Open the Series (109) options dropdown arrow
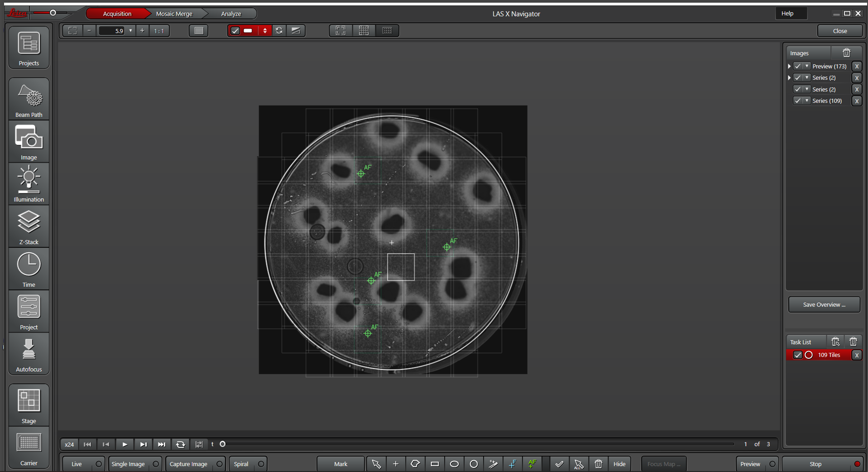Screen dimensions: 868x472 807,101
